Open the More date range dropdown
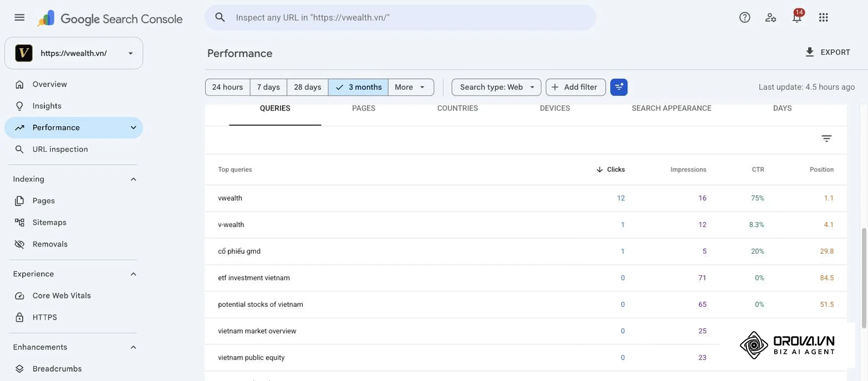 click(x=411, y=87)
